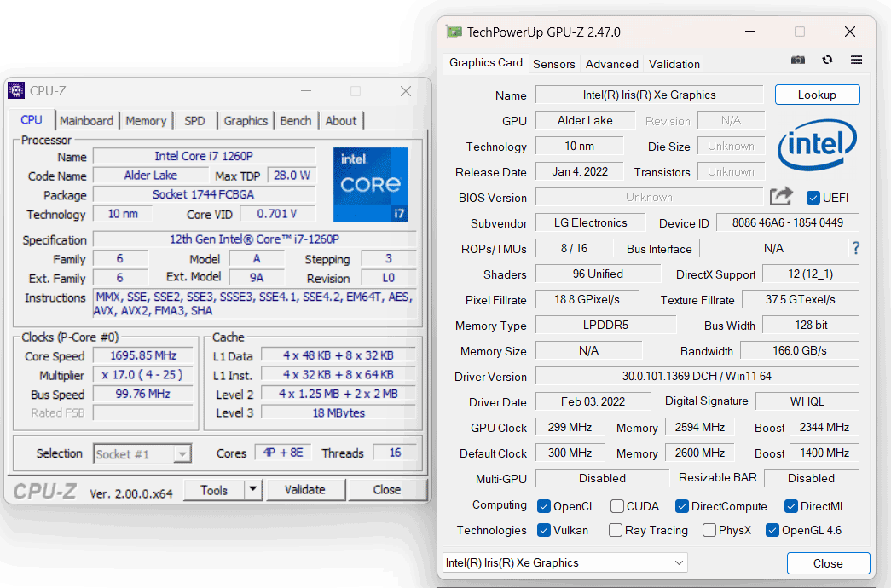Toggle the PhysX checkbox
Screen dimensions: 891x588
(x=709, y=530)
